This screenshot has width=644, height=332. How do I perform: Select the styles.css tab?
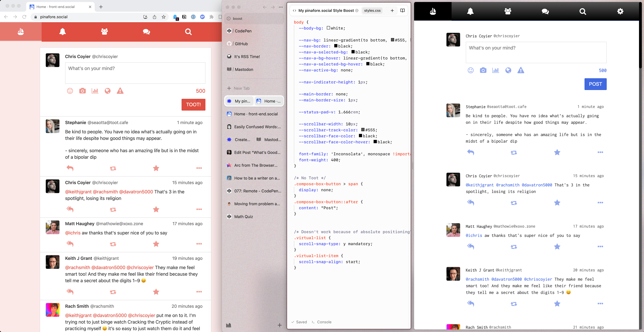[372, 11]
